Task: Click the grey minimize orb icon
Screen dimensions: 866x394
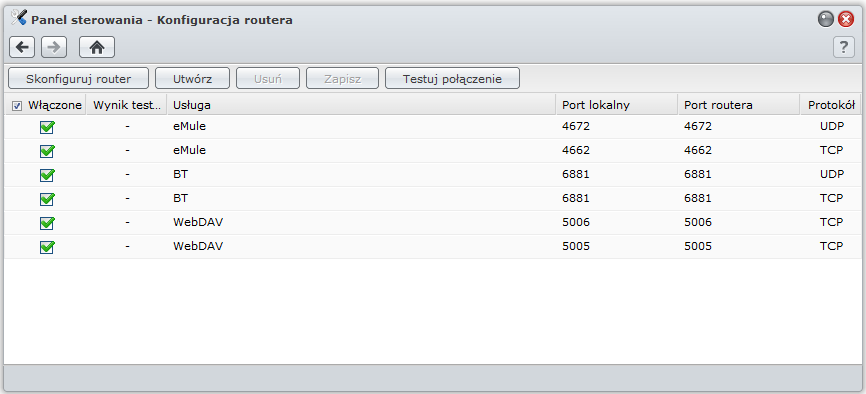Action: (825, 20)
